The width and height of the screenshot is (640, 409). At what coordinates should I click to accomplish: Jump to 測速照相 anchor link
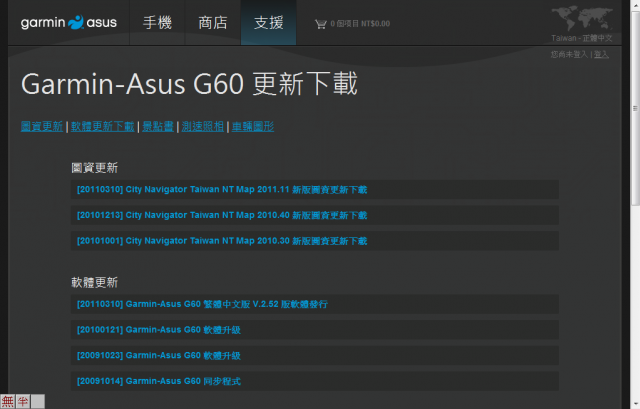point(202,127)
